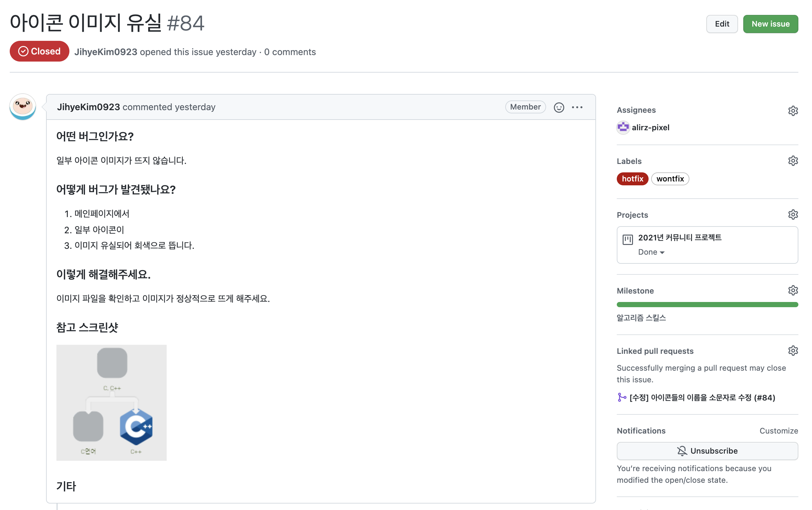This screenshot has height=510, width=812.
Task: Open the comment's three-dot options menu
Action: [x=577, y=107]
